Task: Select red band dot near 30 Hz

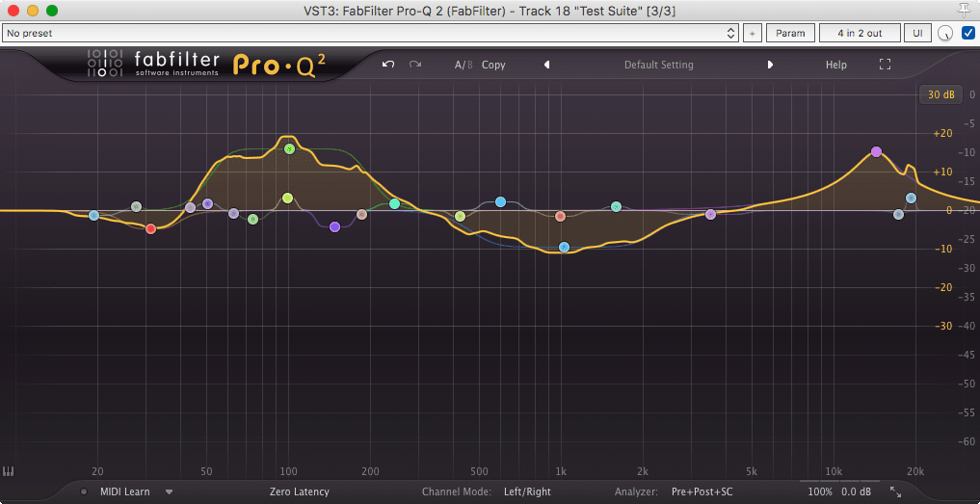Action: [x=150, y=228]
